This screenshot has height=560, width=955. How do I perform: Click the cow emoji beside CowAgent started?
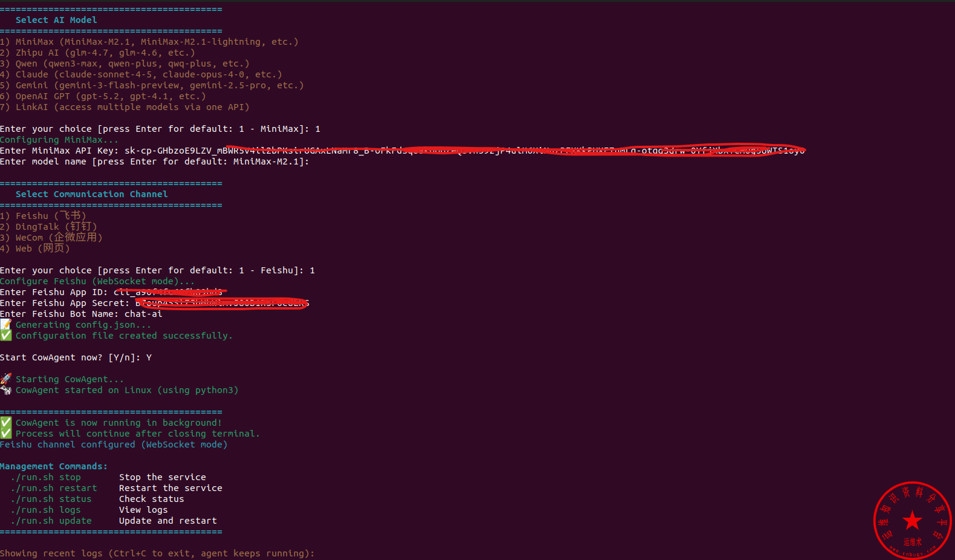pyautogui.click(x=6, y=390)
